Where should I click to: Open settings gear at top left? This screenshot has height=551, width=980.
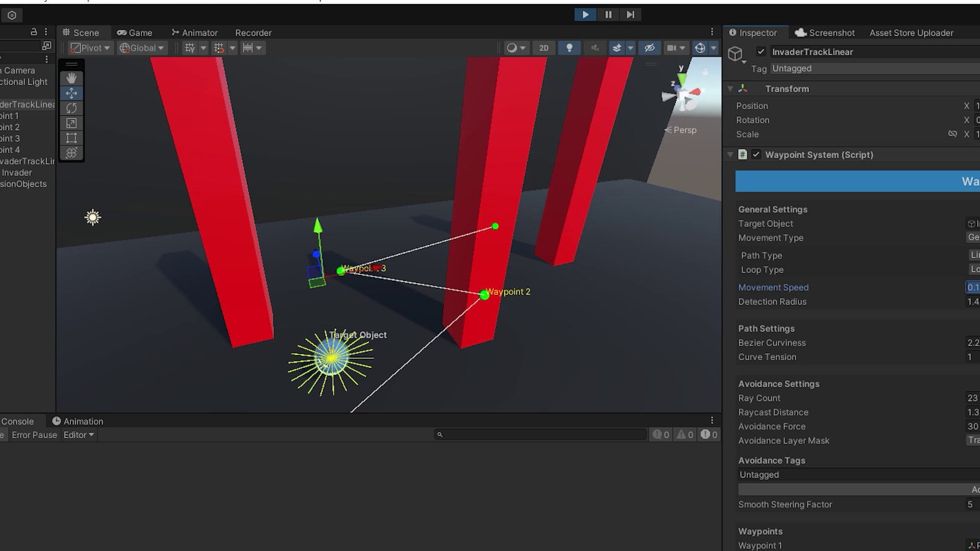point(12,15)
